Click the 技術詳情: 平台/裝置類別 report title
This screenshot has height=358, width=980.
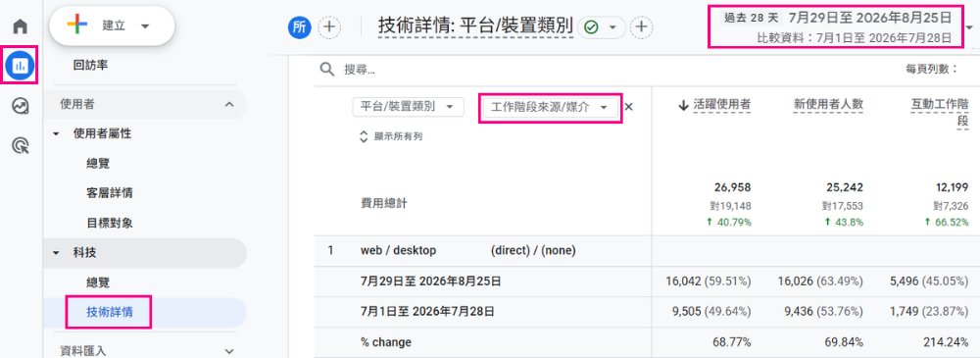[x=475, y=26]
